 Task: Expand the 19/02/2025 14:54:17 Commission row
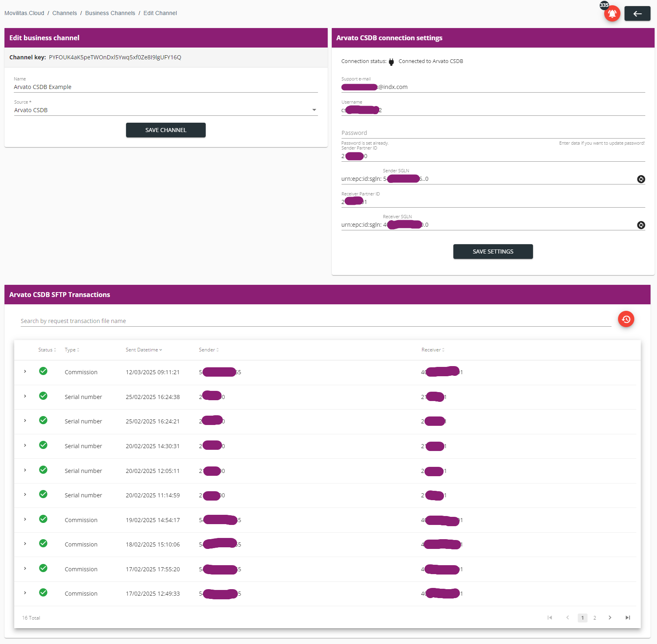coord(25,519)
